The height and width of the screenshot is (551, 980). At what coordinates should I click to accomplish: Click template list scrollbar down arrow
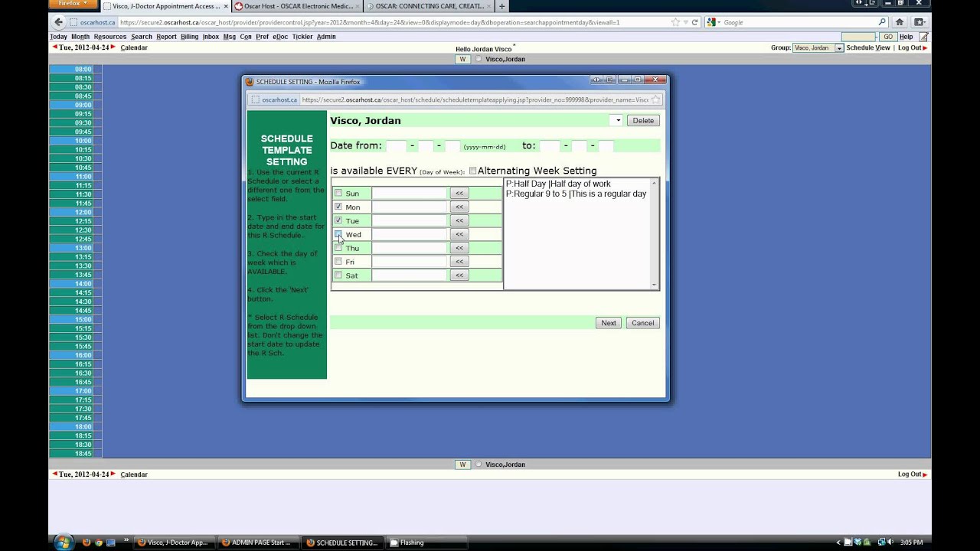point(654,285)
